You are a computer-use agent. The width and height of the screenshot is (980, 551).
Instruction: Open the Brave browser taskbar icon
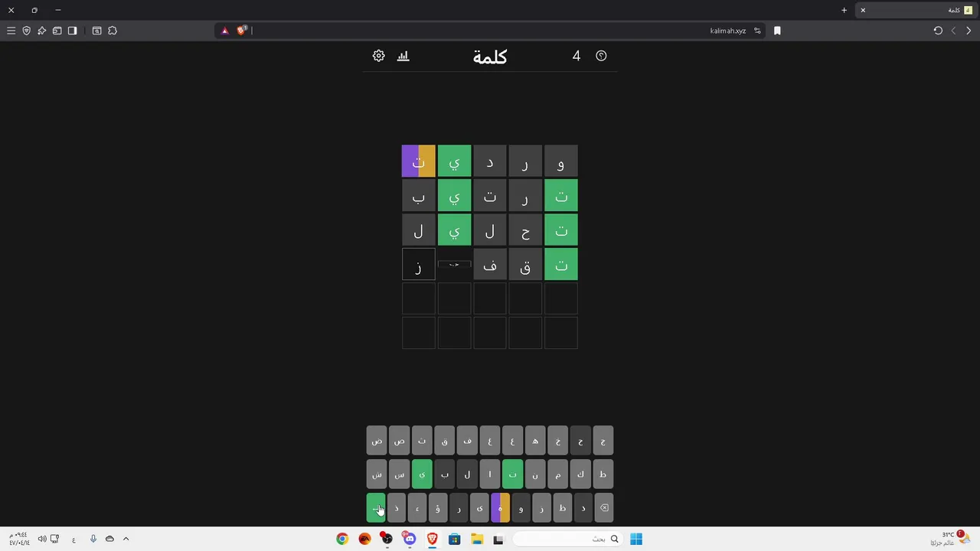point(432,539)
